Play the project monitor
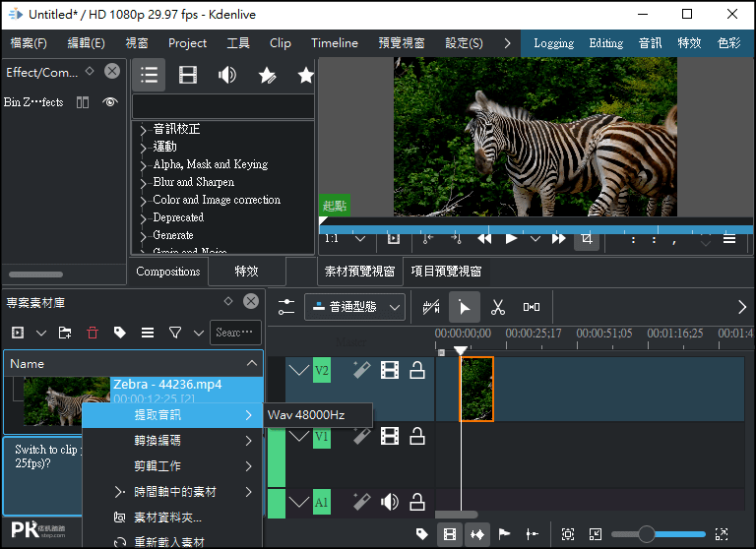Screen dimensions: 756x549 pyautogui.click(x=511, y=239)
